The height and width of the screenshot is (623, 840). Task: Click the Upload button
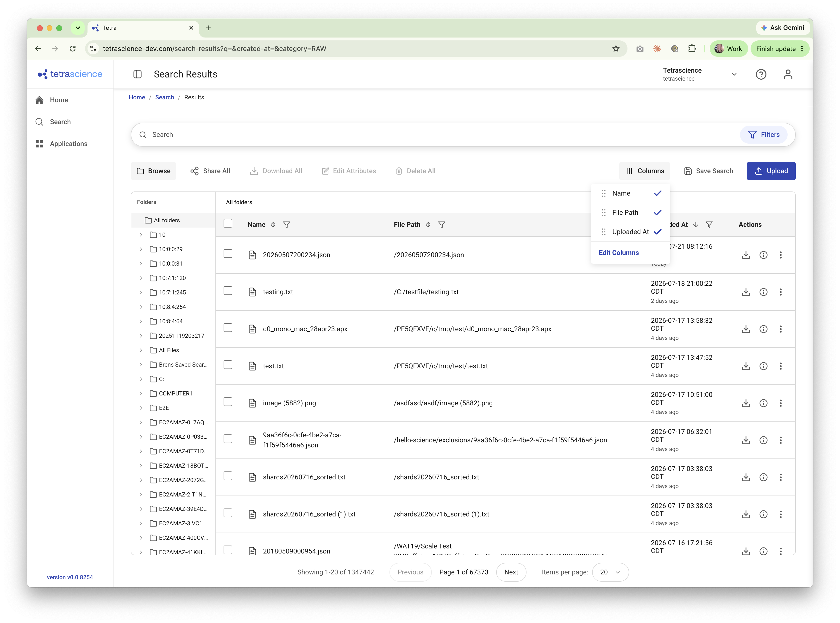pos(771,171)
